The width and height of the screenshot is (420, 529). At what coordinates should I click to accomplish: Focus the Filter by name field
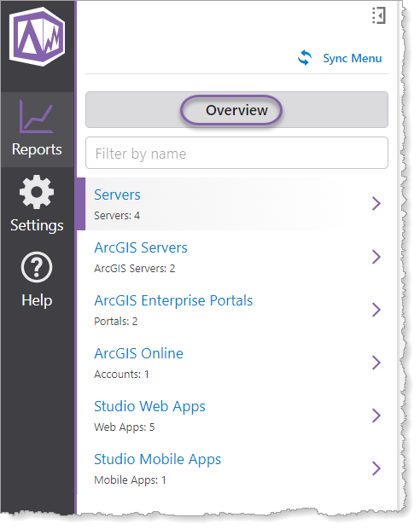click(x=236, y=153)
